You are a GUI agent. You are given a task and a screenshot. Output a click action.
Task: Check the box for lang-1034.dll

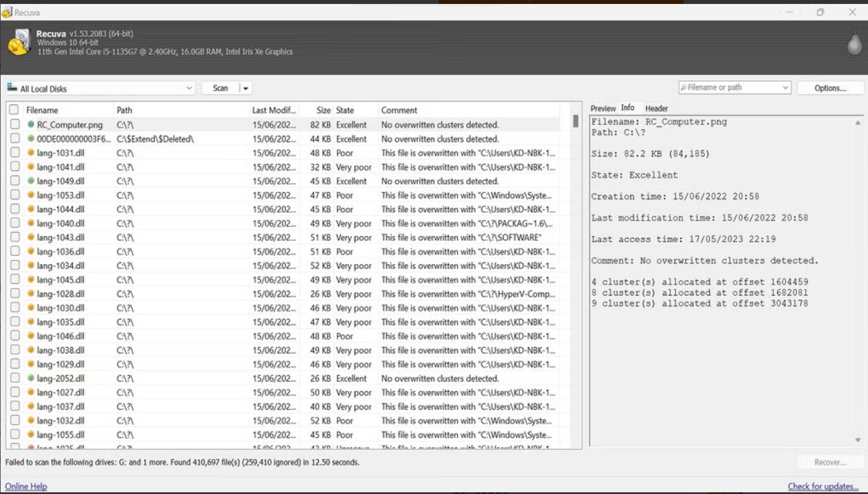click(15, 265)
